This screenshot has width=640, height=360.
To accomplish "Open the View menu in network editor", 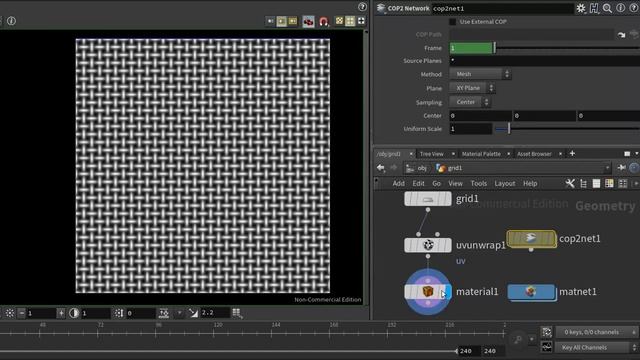I will pos(456,184).
